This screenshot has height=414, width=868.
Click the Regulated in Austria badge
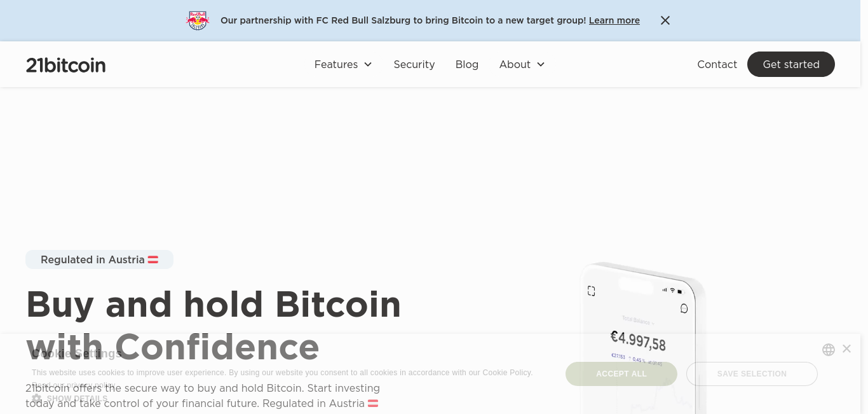click(99, 259)
